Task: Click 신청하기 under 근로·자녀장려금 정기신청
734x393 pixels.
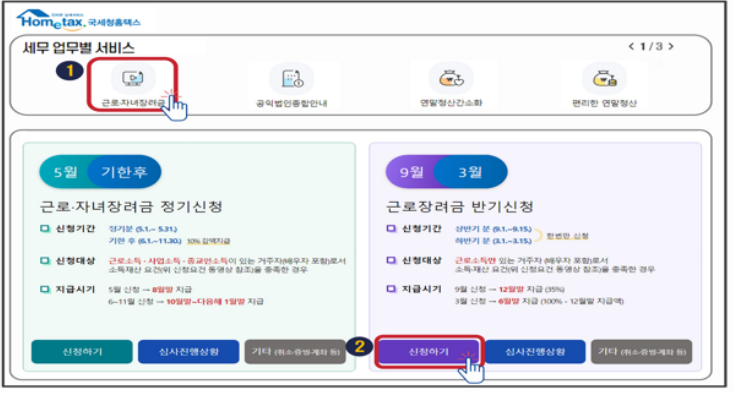Action: [x=82, y=352]
